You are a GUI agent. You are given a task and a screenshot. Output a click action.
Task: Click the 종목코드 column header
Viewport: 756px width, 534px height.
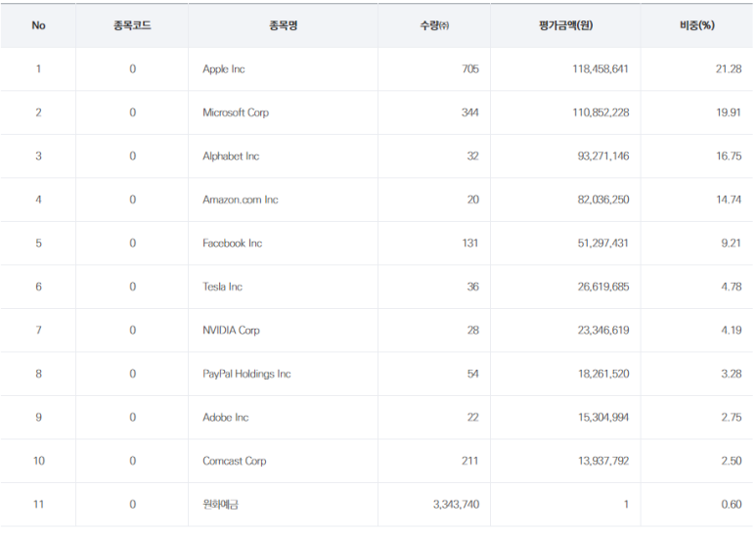[x=132, y=25]
